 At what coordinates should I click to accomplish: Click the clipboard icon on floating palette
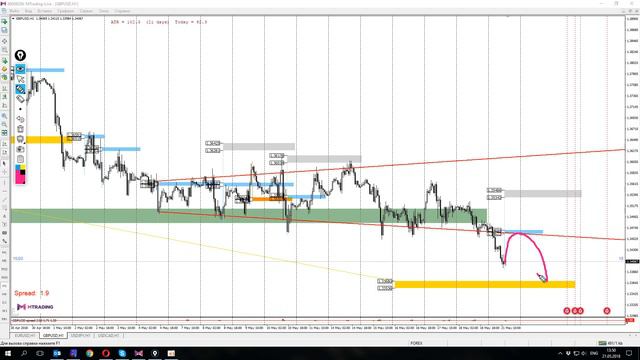click(x=20, y=159)
